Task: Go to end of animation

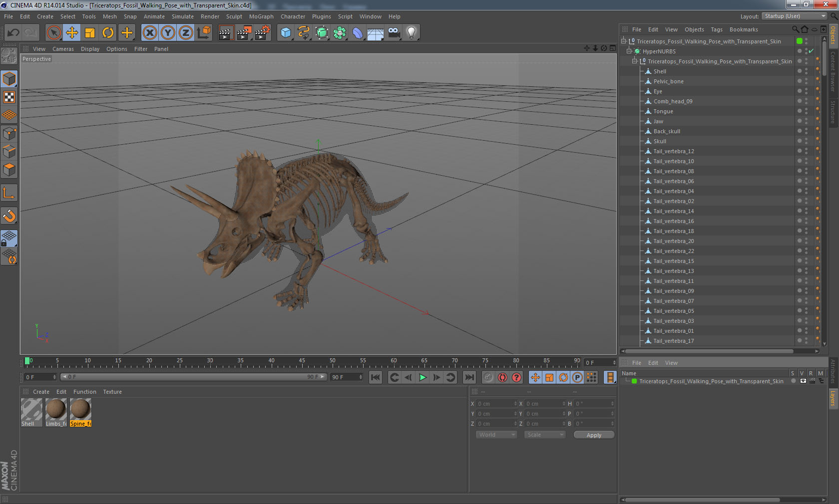Action: pyautogui.click(x=469, y=377)
